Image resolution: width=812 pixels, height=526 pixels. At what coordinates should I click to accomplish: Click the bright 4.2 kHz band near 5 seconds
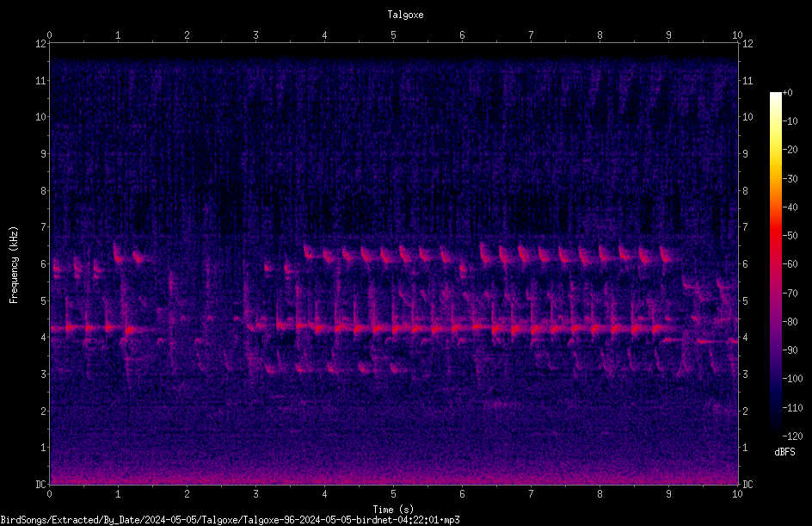[394, 328]
